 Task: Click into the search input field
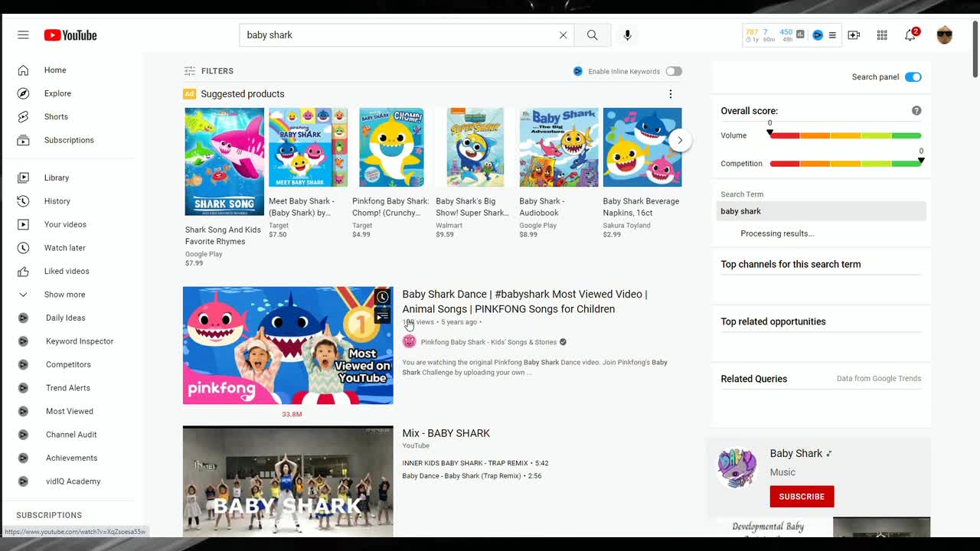point(398,35)
